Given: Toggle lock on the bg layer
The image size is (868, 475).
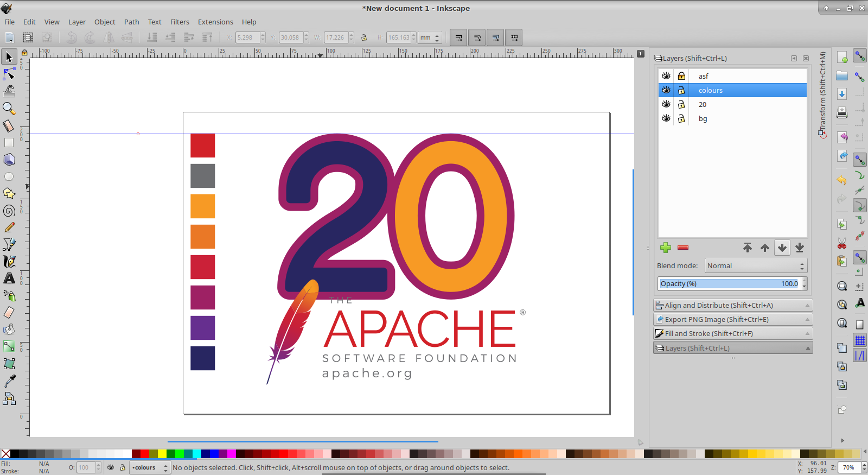Looking at the screenshot, I should (x=681, y=118).
